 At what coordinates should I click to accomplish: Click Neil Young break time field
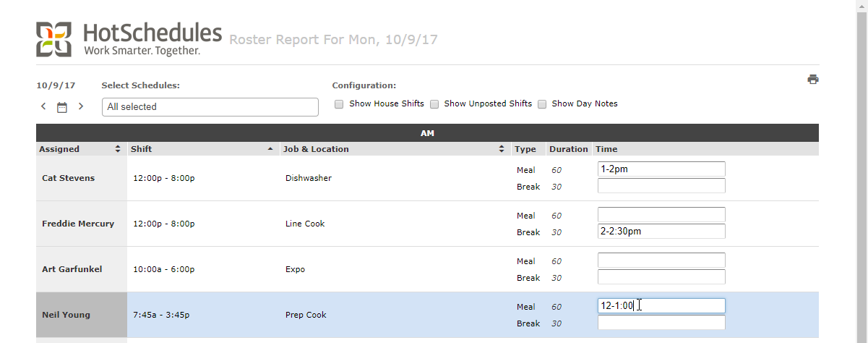point(661,323)
